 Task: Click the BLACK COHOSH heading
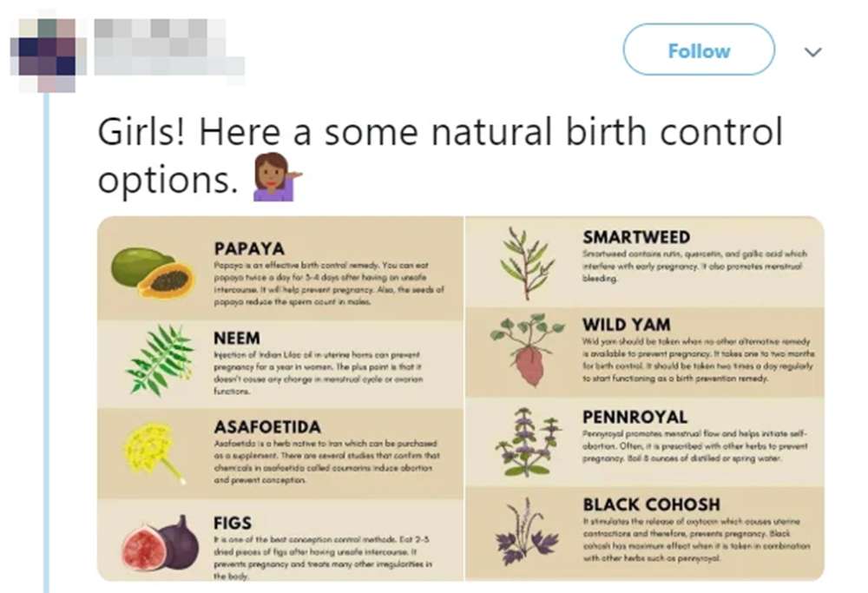tap(651, 504)
